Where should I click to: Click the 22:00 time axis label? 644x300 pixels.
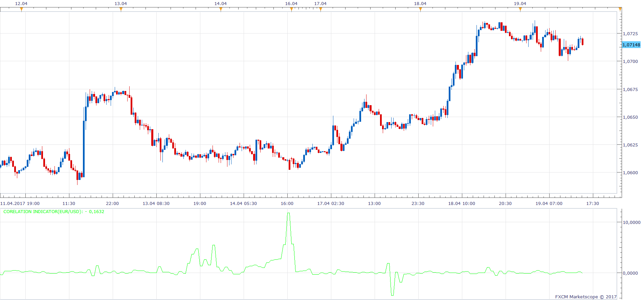pyautogui.click(x=112, y=203)
